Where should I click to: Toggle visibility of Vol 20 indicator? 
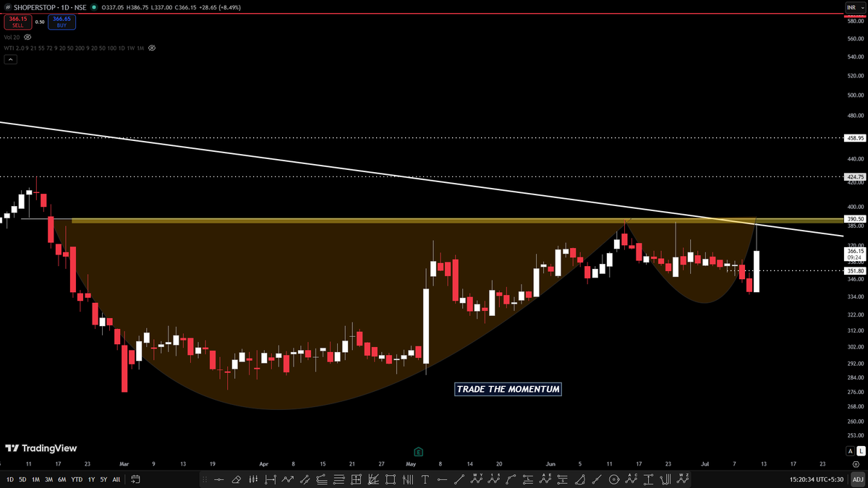[x=27, y=36]
